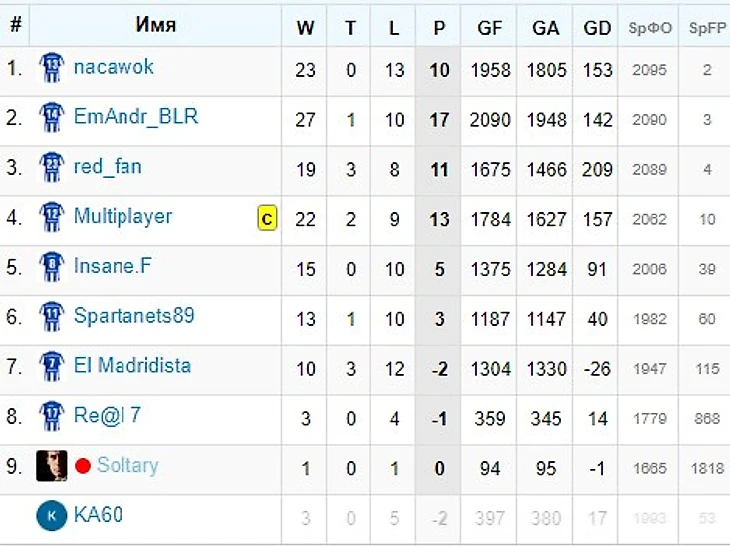Image resolution: width=730 pixels, height=546 pixels.
Task: Click El Madridista's jersey number 7 icon
Action: [x=52, y=366]
